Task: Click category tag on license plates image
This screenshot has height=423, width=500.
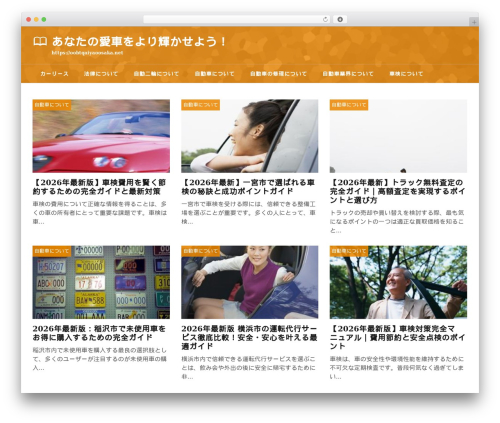Action: tap(52, 251)
